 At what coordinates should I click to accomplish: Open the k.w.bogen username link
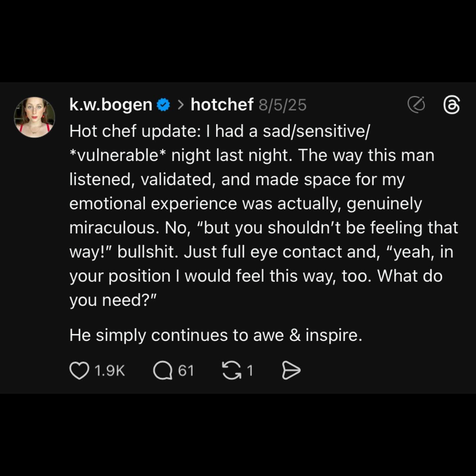tap(111, 105)
